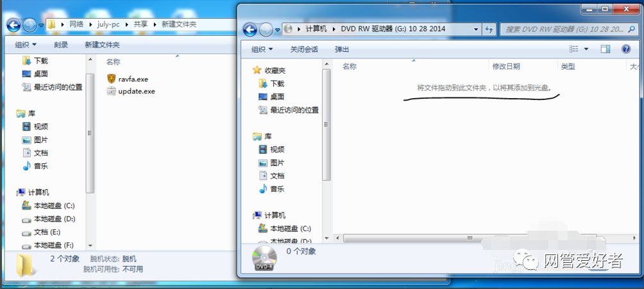Select 库 in network share window sidebar
This screenshot has height=289, width=644.
coord(26,113)
